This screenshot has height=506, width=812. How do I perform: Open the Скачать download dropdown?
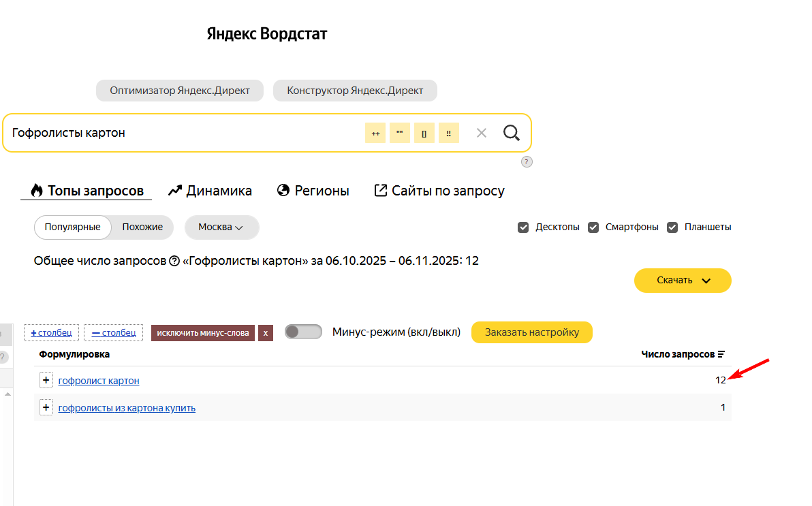(683, 281)
